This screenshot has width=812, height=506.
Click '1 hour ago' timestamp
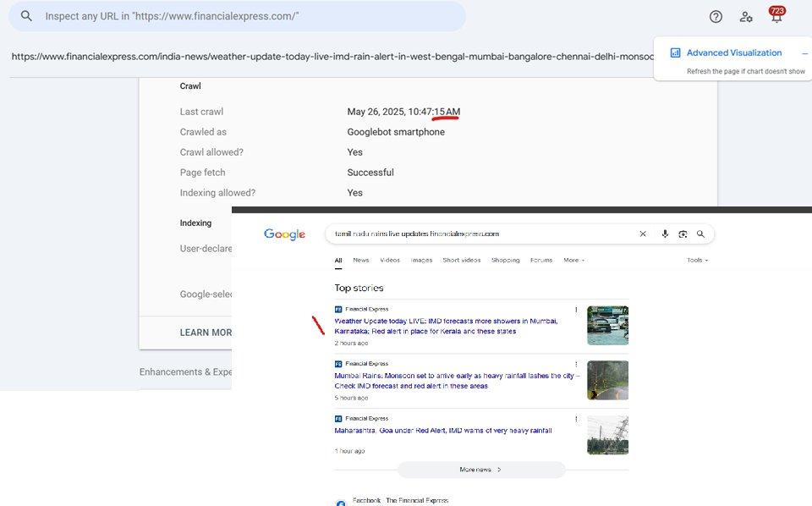[x=349, y=451]
